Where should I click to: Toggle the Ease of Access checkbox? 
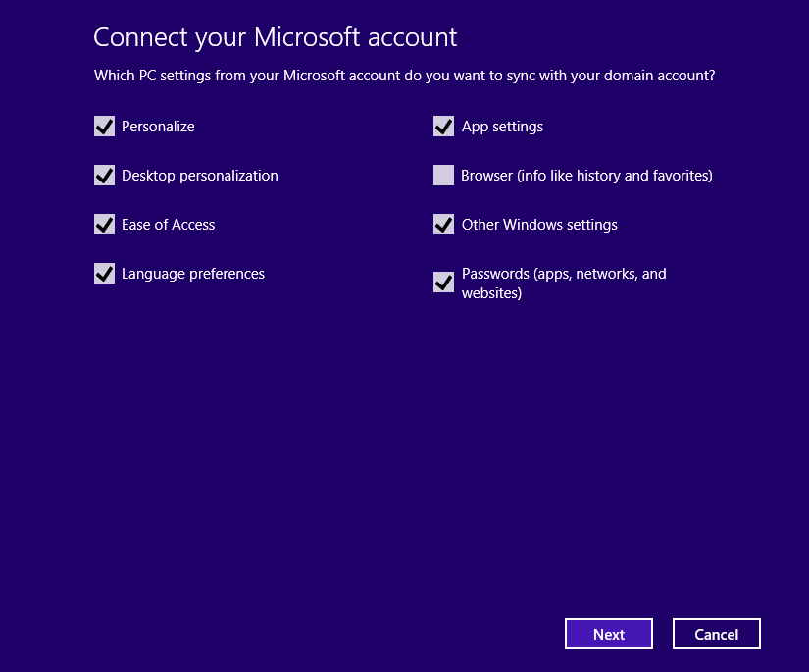tap(104, 225)
